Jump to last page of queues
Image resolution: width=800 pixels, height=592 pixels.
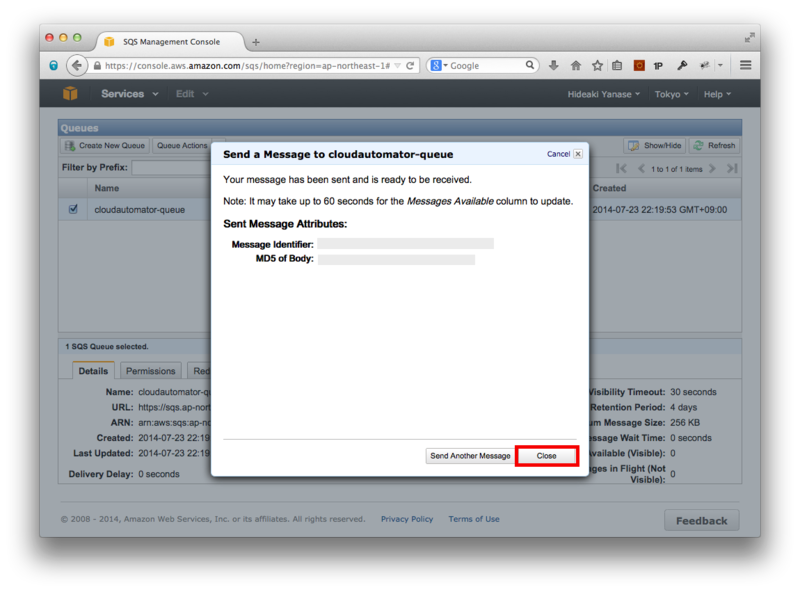click(x=732, y=168)
